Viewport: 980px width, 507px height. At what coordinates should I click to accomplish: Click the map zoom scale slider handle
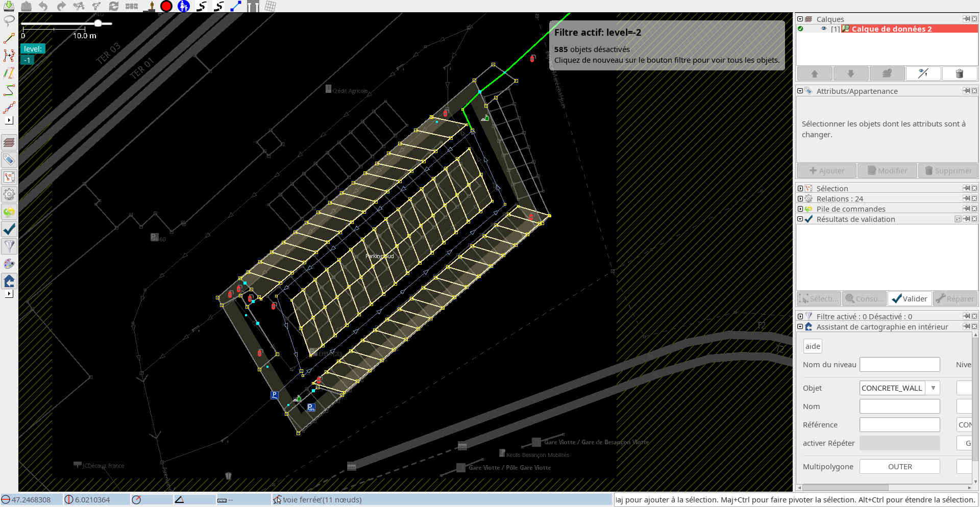tap(98, 23)
